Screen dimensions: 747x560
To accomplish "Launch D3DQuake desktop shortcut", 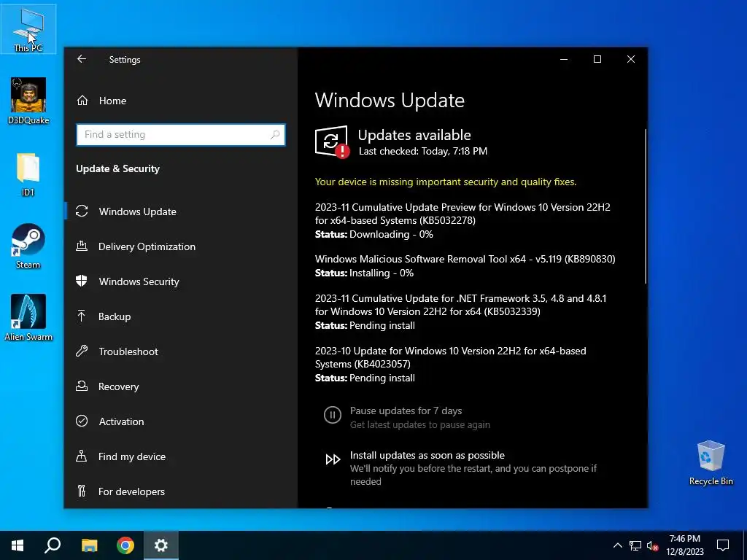I will click(28, 101).
